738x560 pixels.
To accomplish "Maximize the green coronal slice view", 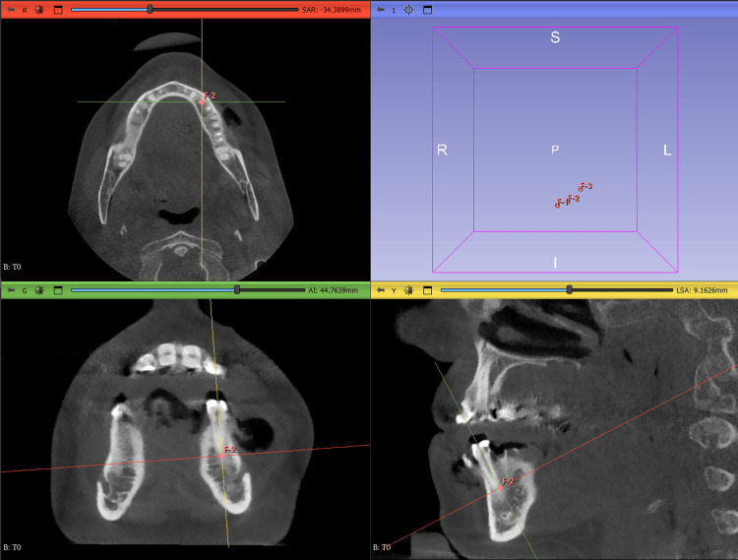I will [x=58, y=290].
